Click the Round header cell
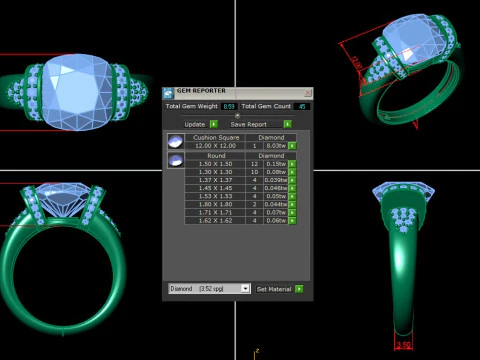This screenshot has width=480, height=360. (x=216, y=156)
